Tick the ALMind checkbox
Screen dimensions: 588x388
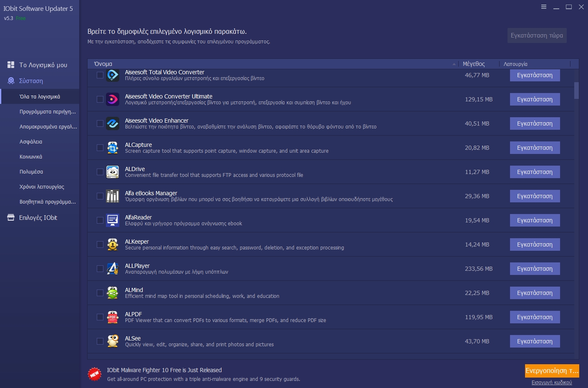100,293
